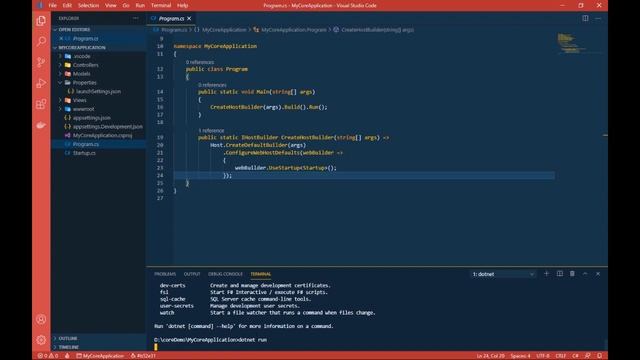Open the Manage gear icon
Image resolution: width=640 pixels, height=360 pixels.
[41, 340]
